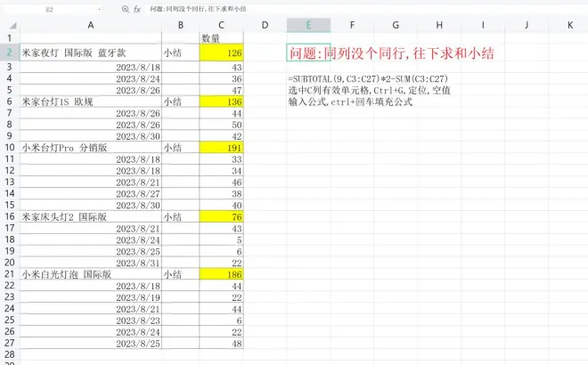Select the cell with 米家台灯1S 欧规
This screenshot has height=365, width=588.
pos(90,101)
